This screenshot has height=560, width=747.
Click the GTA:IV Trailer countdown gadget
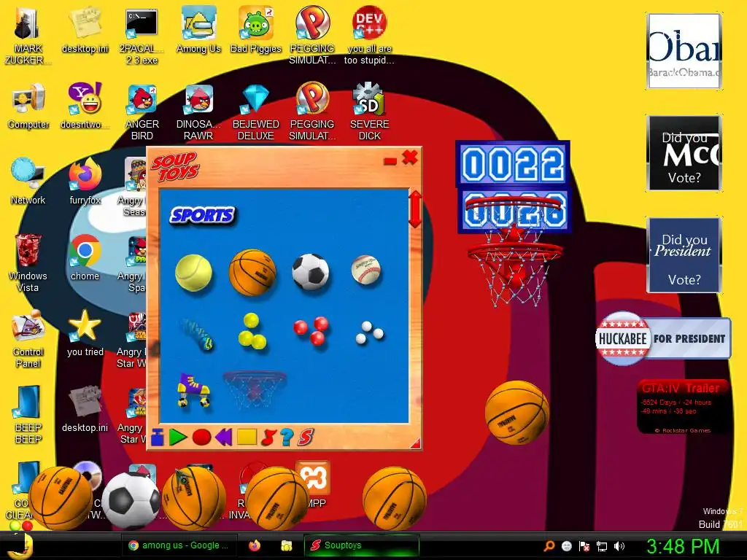pos(683,407)
